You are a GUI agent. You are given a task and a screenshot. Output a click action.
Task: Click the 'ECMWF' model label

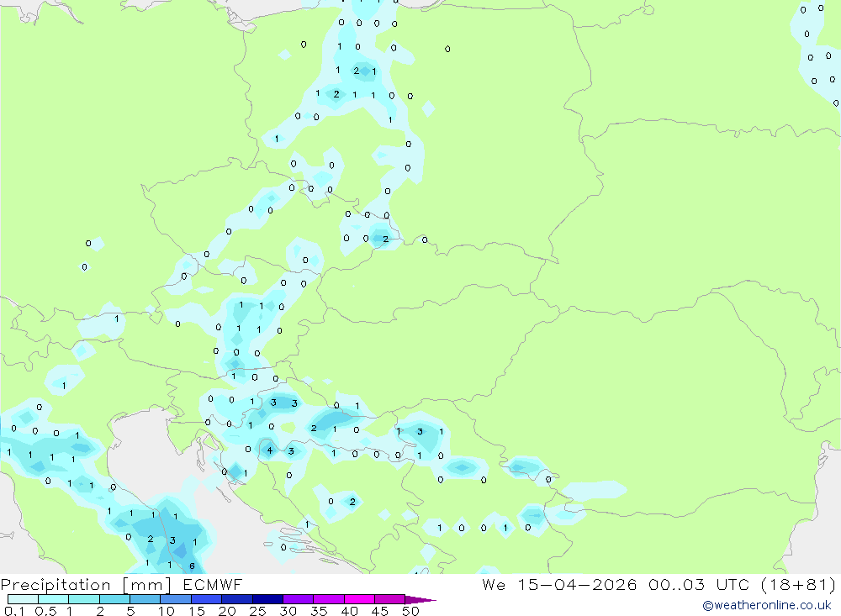[x=213, y=584]
